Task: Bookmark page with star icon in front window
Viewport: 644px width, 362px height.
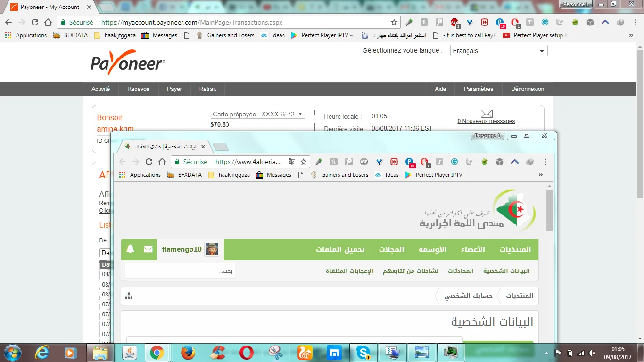Action: (x=304, y=162)
